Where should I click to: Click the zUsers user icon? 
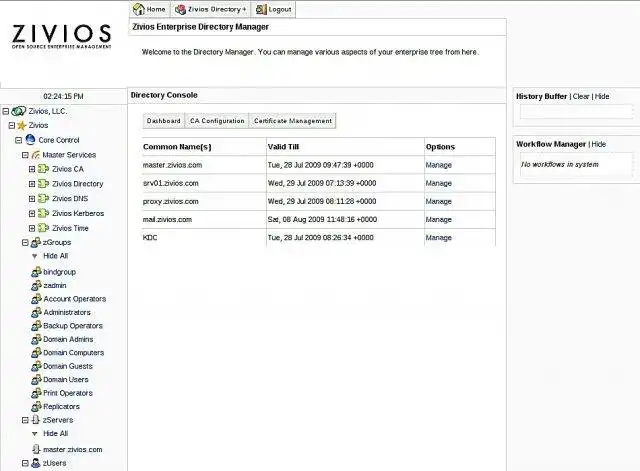tap(36, 463)
